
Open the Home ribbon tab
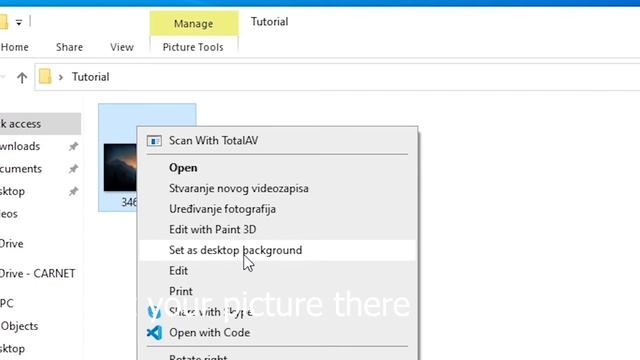pos(15,47)
